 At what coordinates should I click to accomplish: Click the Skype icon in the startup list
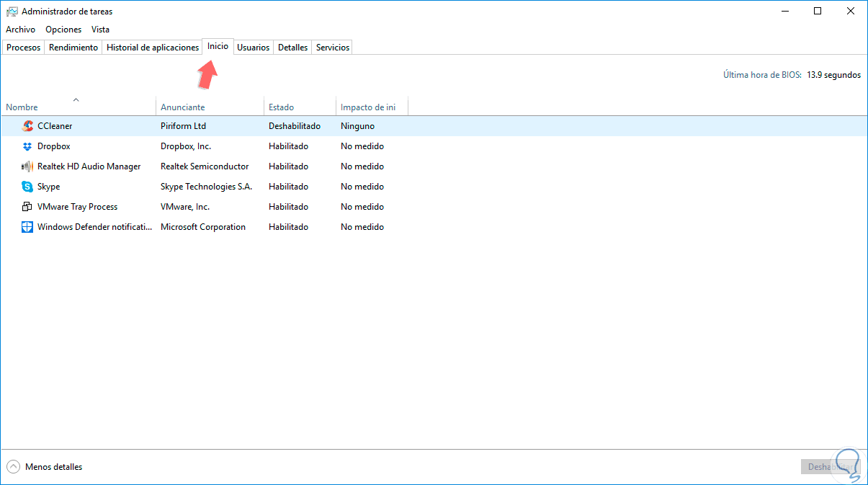(x=27, y=187)
